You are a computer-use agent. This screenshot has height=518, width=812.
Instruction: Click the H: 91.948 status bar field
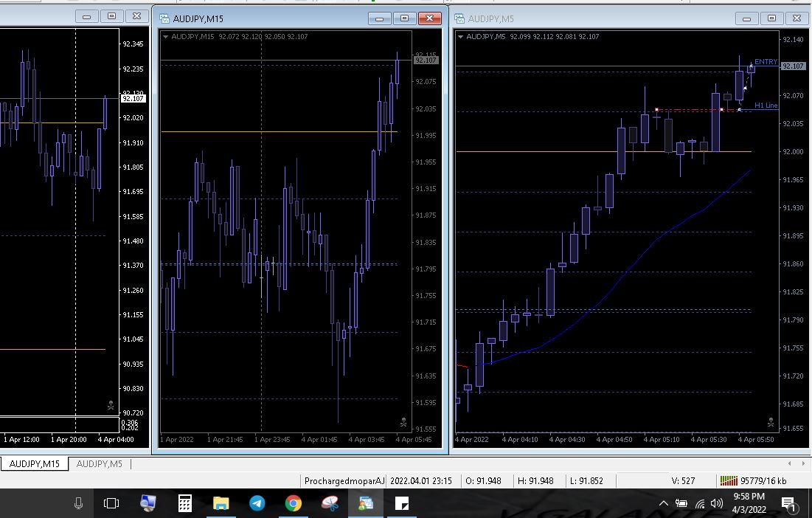coord(535,481)
